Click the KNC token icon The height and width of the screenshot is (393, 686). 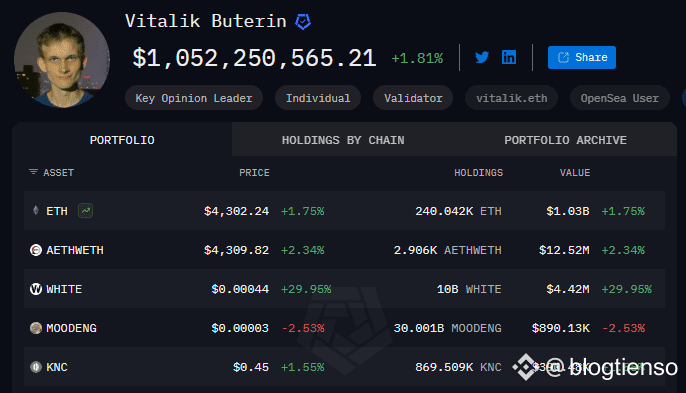tap(36, 367)
